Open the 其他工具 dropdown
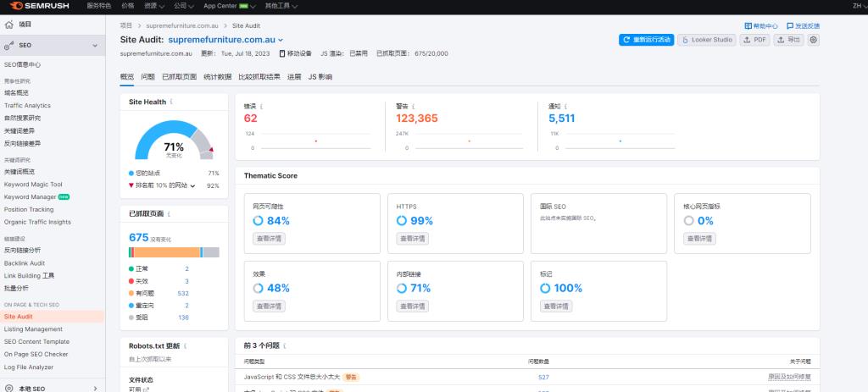This screenshot has height=392, width=868. point(281,6)
